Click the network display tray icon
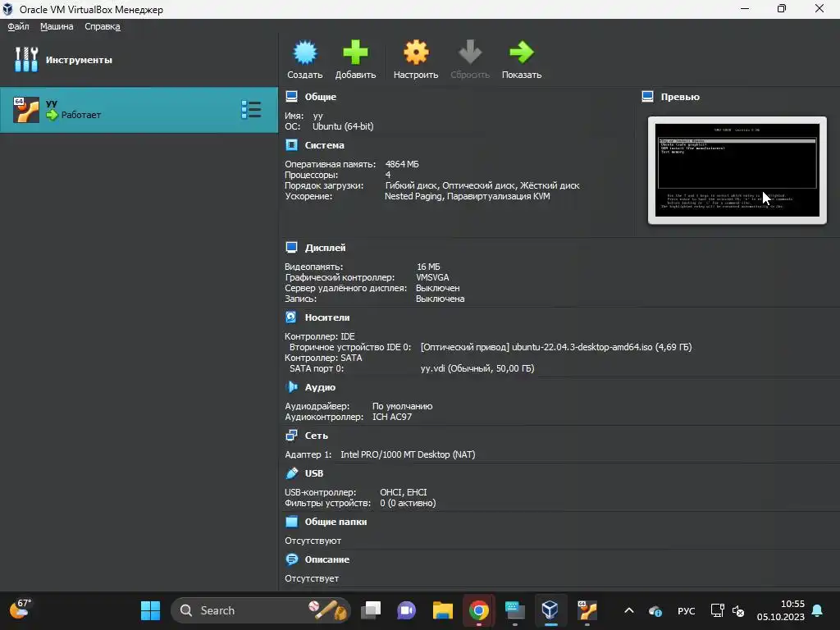The image size is (840, 630). point(717,610)
